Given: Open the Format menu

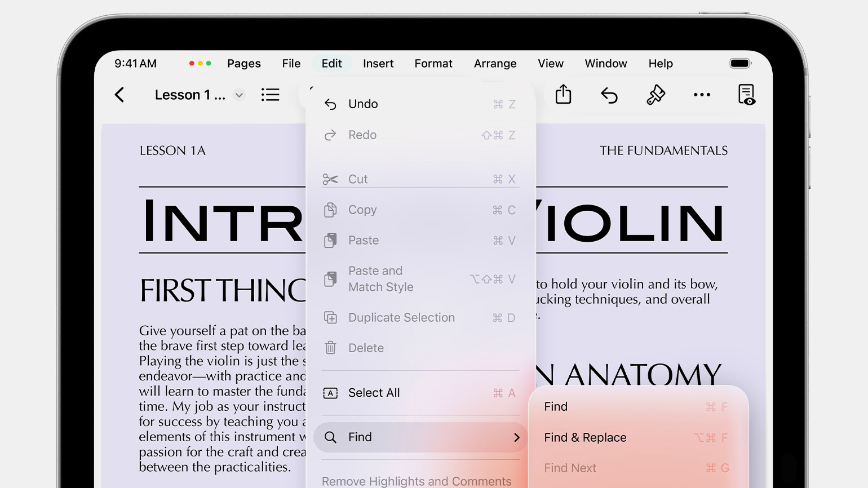Looking at the screenshot, I should coord(433,64).
